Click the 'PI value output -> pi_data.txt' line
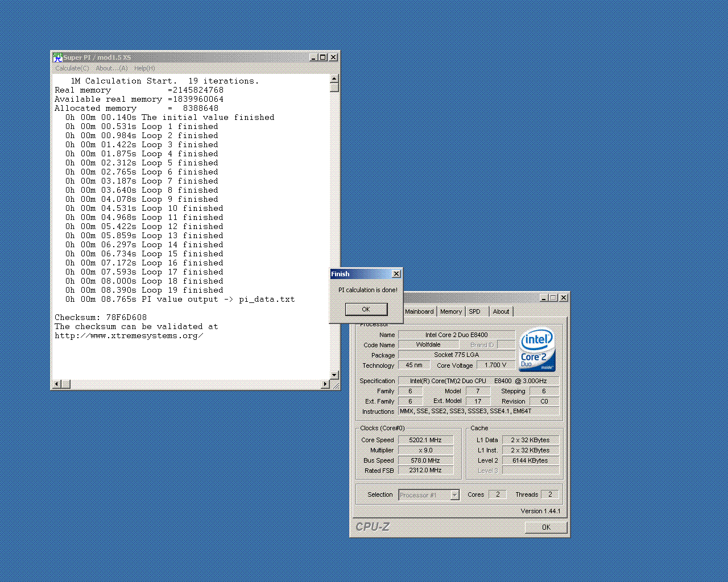Viewport: 728px width, 582px height. [x=180, y=299]
